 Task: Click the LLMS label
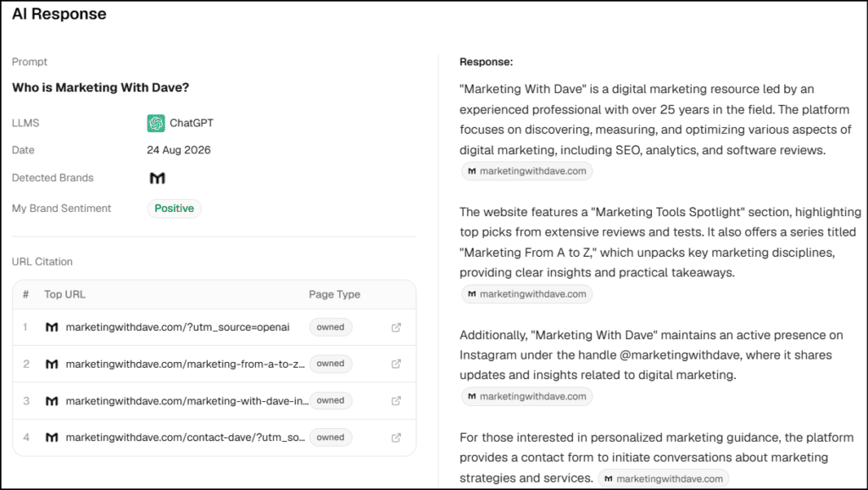pos(25,123)
